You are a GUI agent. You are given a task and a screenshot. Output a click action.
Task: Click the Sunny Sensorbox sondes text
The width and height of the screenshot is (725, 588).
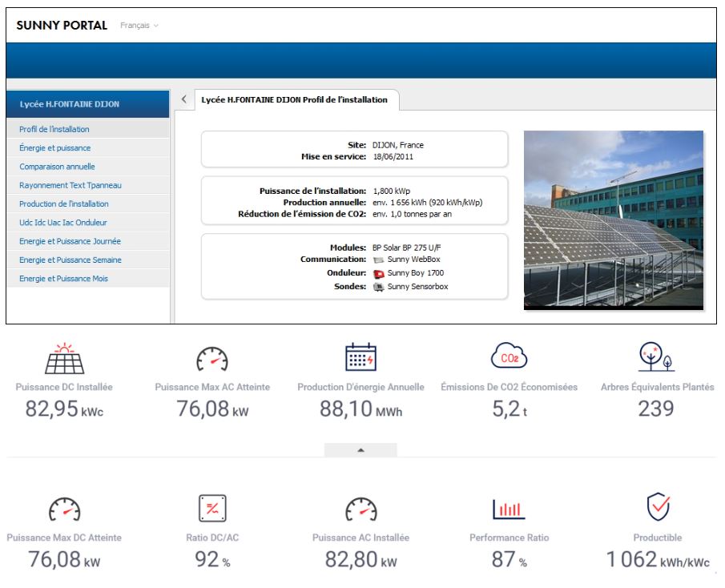click(x=417, y=287)
